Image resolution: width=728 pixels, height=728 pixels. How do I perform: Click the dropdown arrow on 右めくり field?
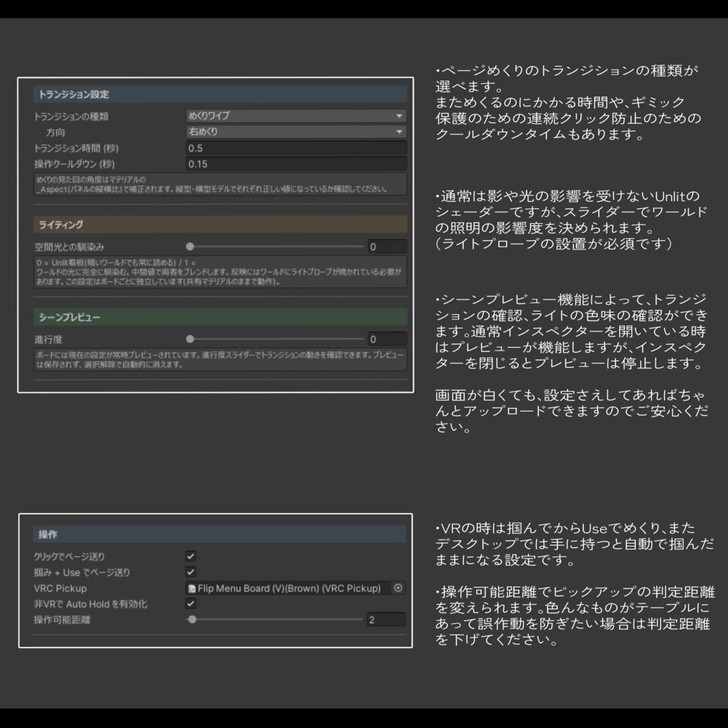click(x=399, y=132)
